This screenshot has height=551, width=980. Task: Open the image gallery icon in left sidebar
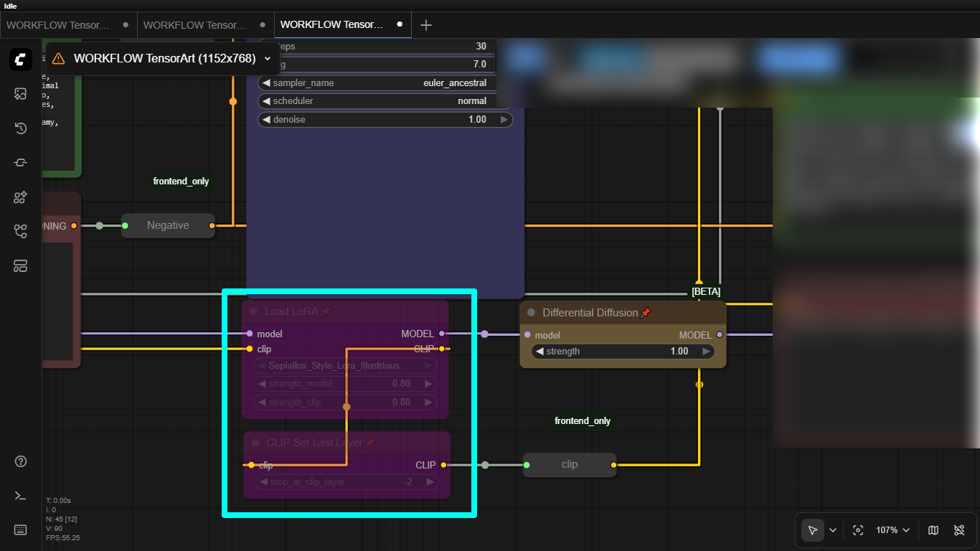[x=20, y=93]
